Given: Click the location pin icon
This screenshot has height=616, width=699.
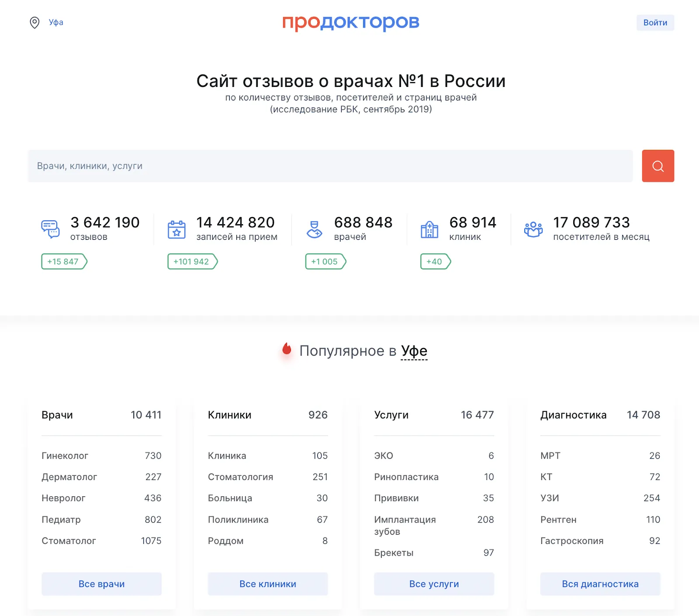Looking at the screenshot, I should pos(35,23).
